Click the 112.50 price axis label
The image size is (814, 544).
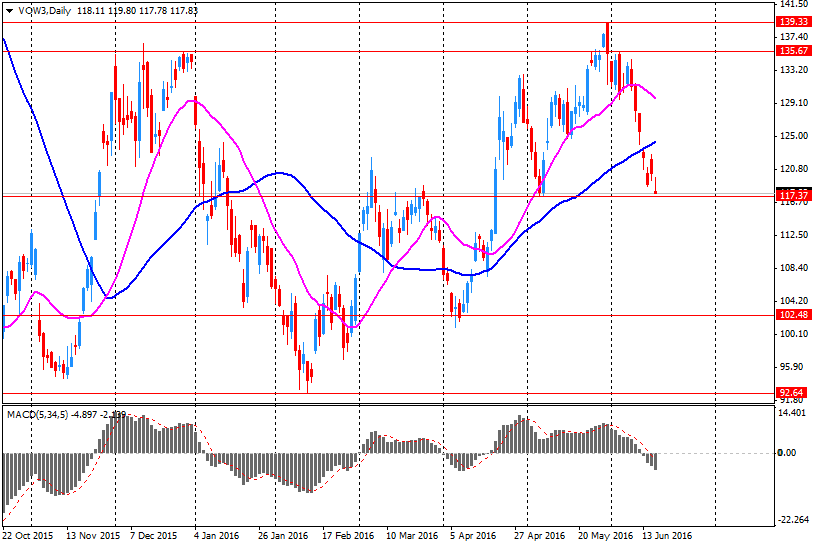coord(794,235)
